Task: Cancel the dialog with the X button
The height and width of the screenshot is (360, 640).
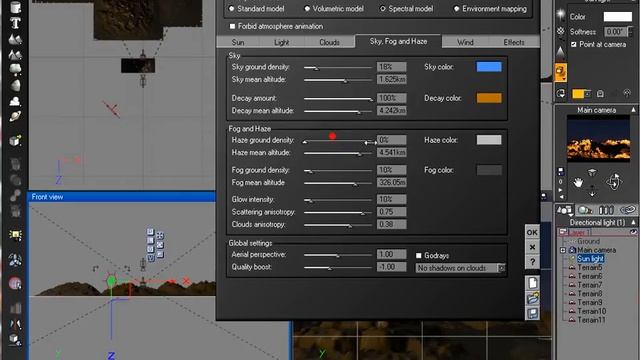Action: [532, 247]
